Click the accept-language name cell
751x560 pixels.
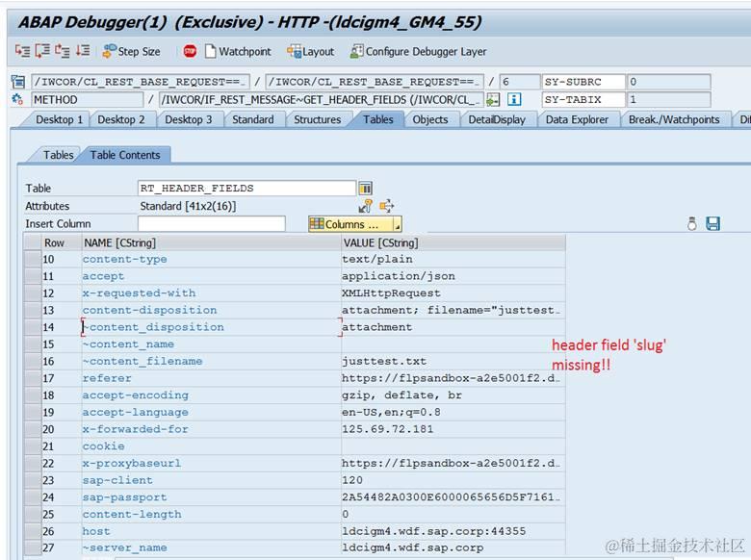click(x=211, y=412)
